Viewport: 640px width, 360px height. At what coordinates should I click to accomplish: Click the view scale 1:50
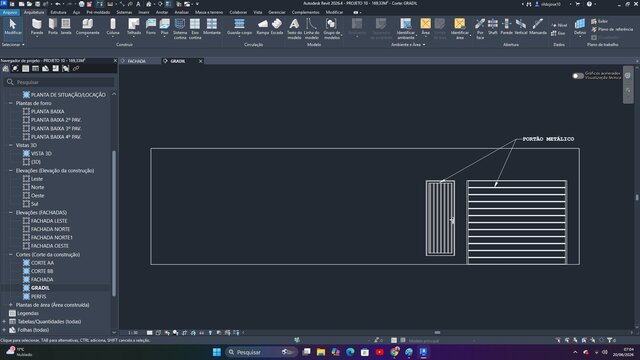[x=133, y=333]
